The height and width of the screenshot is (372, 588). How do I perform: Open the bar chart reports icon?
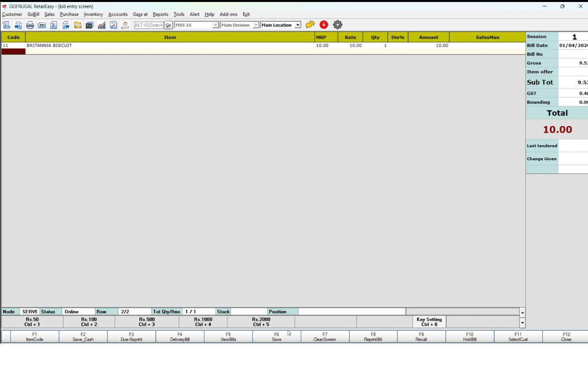[x=101, y=25]
